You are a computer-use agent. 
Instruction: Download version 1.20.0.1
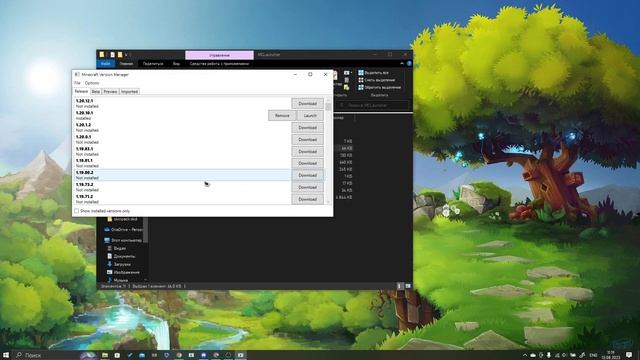pyautogui.click(x=307, y=140)
